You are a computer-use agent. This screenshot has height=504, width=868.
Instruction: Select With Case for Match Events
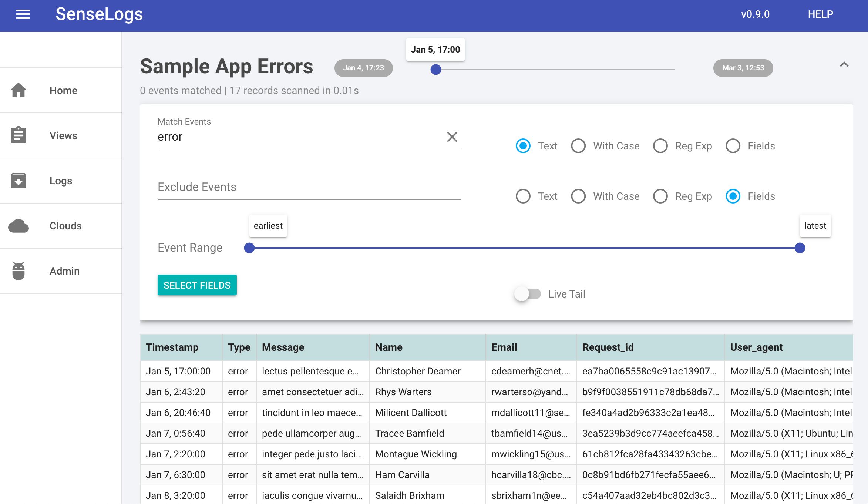pyautogui.click(x=578, y=146)
